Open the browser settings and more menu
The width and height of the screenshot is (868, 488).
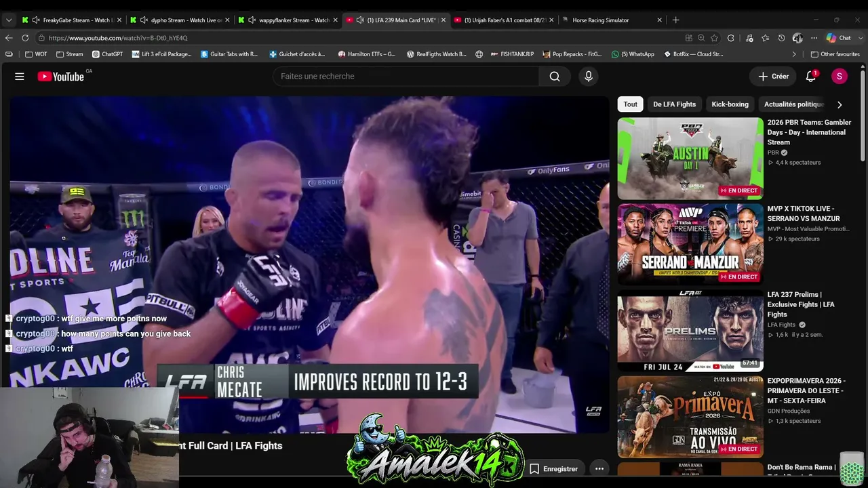pos(814,38)
